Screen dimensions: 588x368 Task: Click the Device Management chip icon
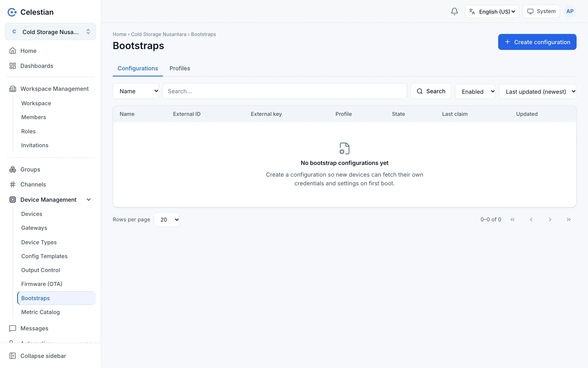pyautogui.click(x=13, y=200)
